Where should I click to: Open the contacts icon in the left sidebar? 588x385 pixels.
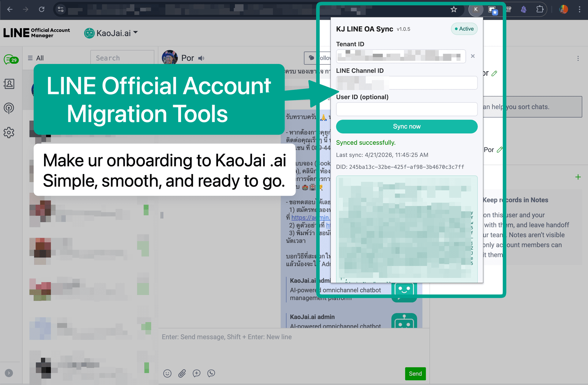point(9,84)
